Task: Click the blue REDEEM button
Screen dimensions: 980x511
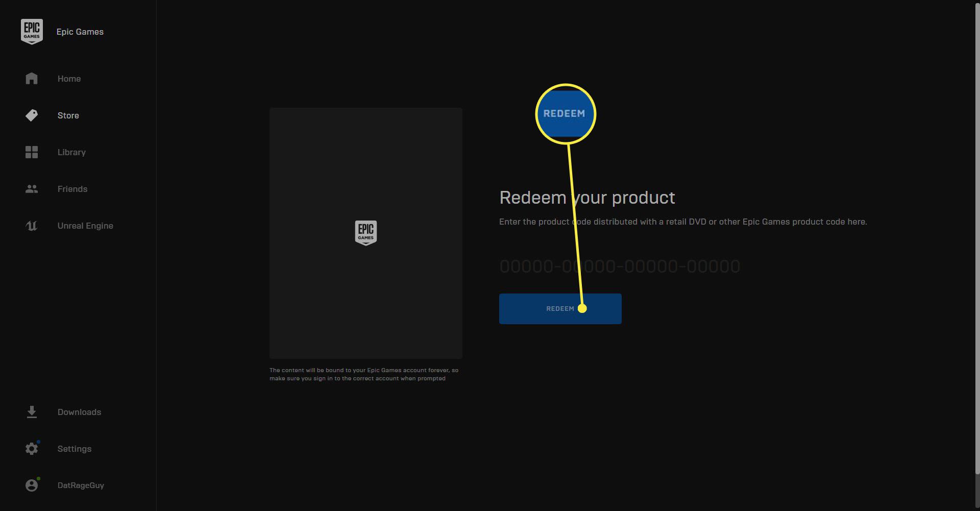Action: 560,309
